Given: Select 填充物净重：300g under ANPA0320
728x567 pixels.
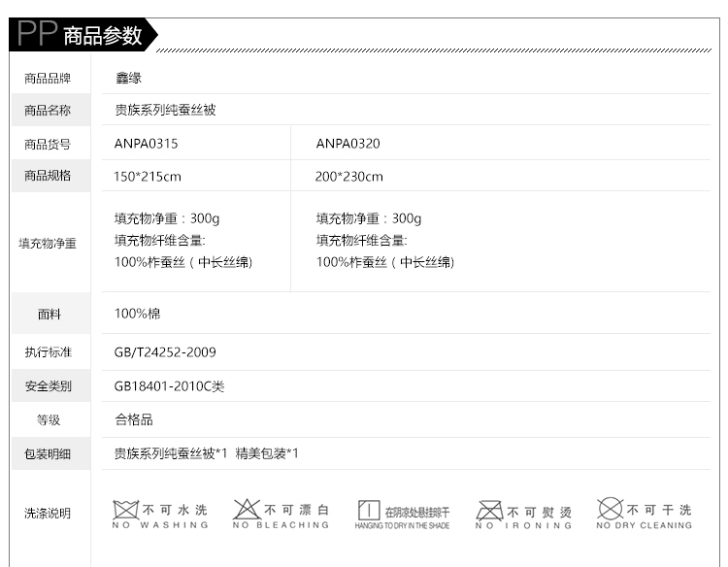Looking at the screenshot, I should (x=369, y=218).
